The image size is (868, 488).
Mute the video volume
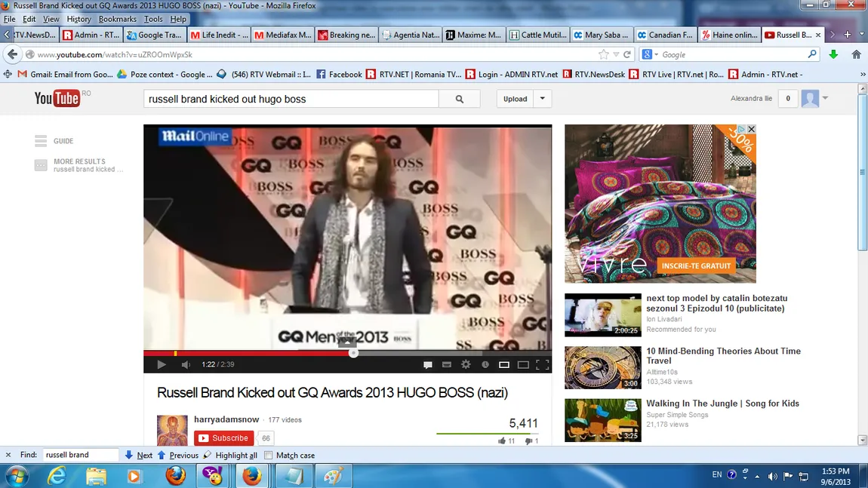coord(186,364)
